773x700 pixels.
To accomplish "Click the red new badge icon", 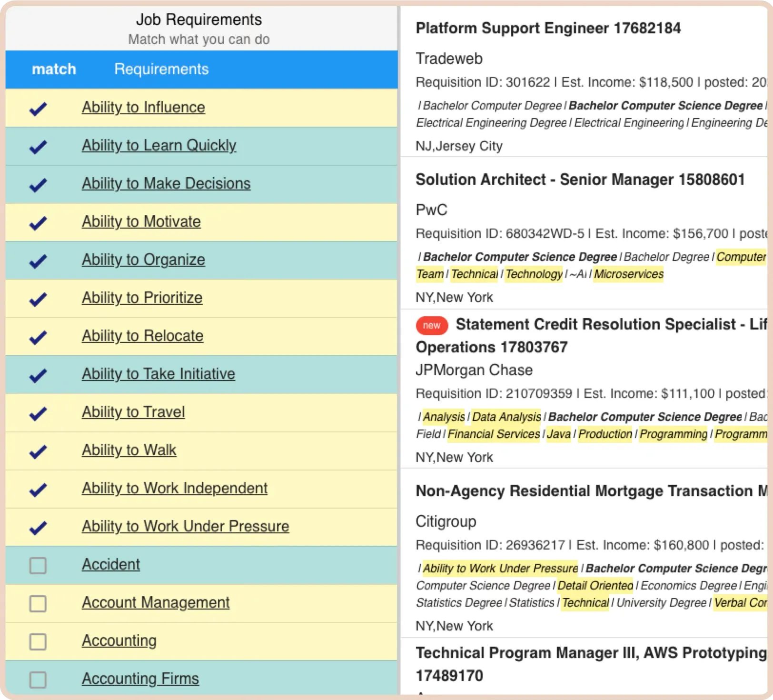I will pos(432,325).
